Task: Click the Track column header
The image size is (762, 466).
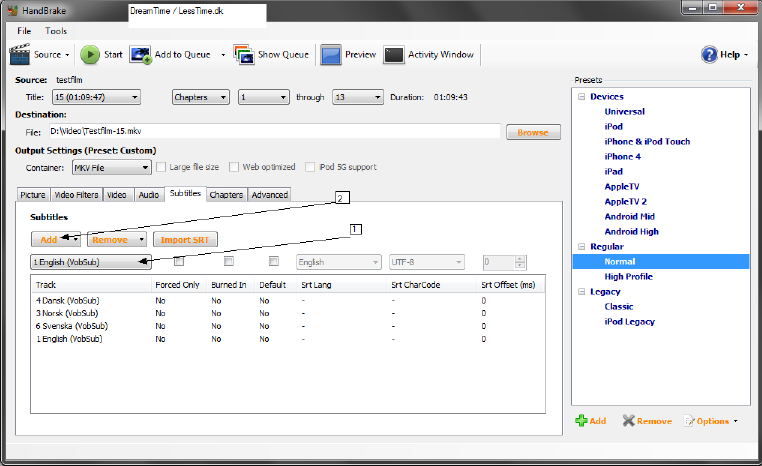Action: (92, 285)
